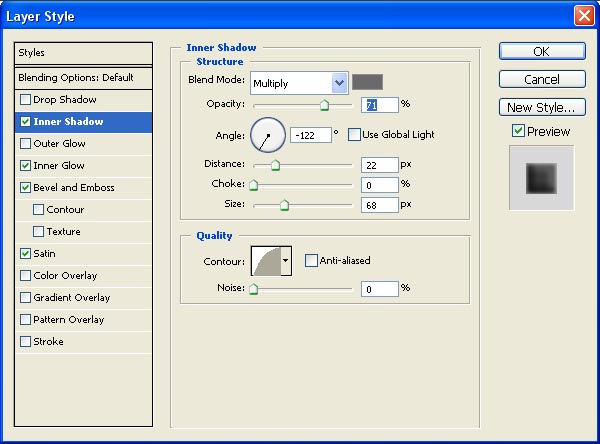The width and height of the screenshot is (600, 444).
Task: Disable the Inner Glow checkbox
Action: [25, 166]
